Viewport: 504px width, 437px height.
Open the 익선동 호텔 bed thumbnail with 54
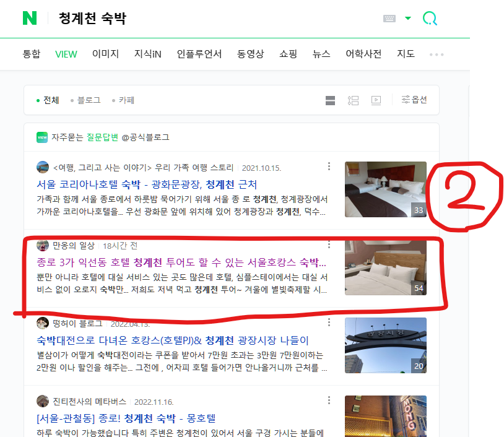click(386, 267)
